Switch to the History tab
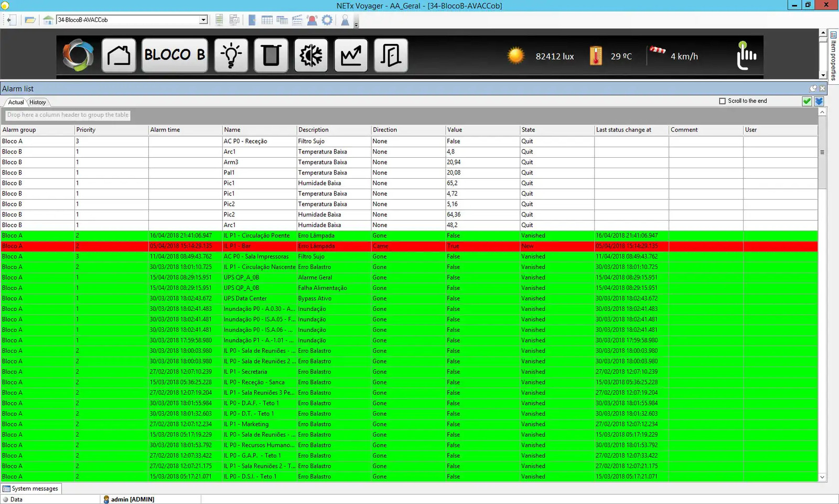Viewport: 839px width, 504px height. pyautogui.click(x=38, y=102)
